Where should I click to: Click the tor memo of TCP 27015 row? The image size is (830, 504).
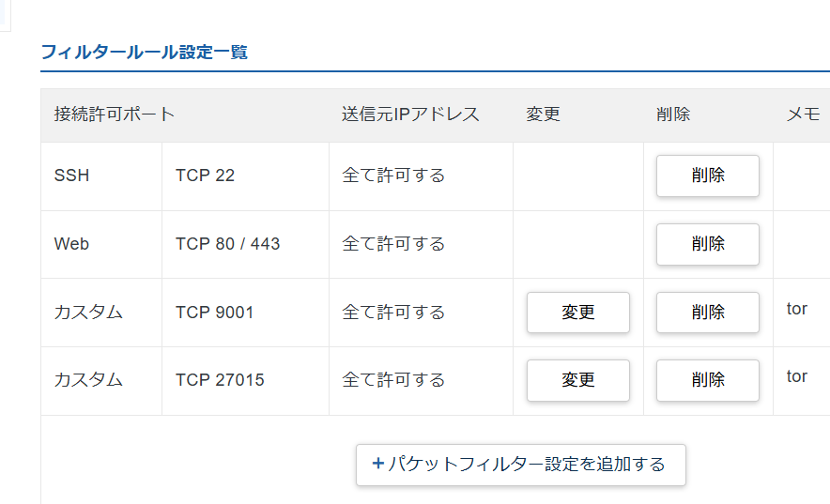(x=797, y=376)
